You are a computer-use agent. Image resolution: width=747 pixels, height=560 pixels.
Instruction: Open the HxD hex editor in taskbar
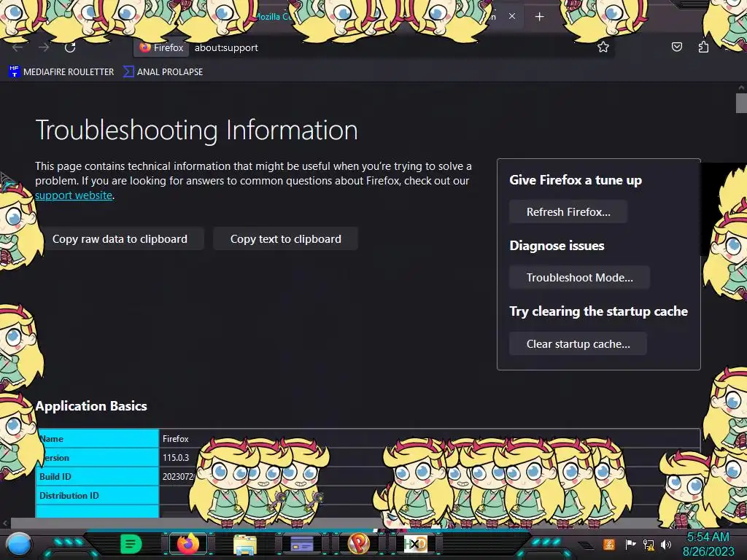point(415,544)
